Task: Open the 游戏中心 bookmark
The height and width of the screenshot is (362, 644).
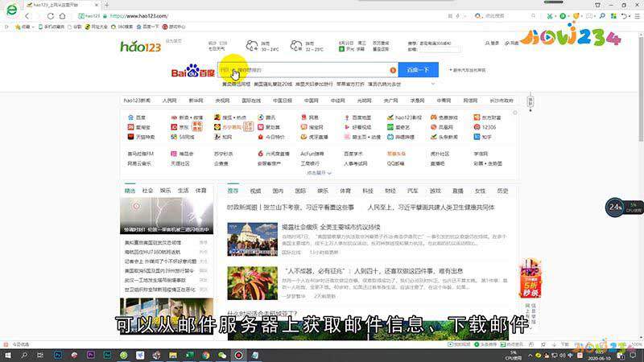Action: pyautogui.click(x=174, y=27)
